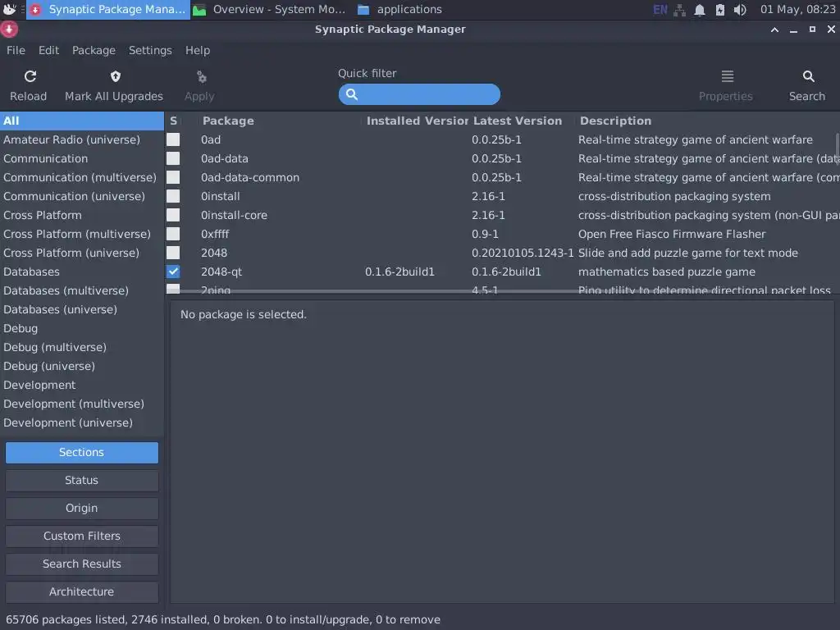The width and height of the screenshot is (840, 630).
Task: Open the Edit menu
Action: pyautogui.click(x=48, y=50)
